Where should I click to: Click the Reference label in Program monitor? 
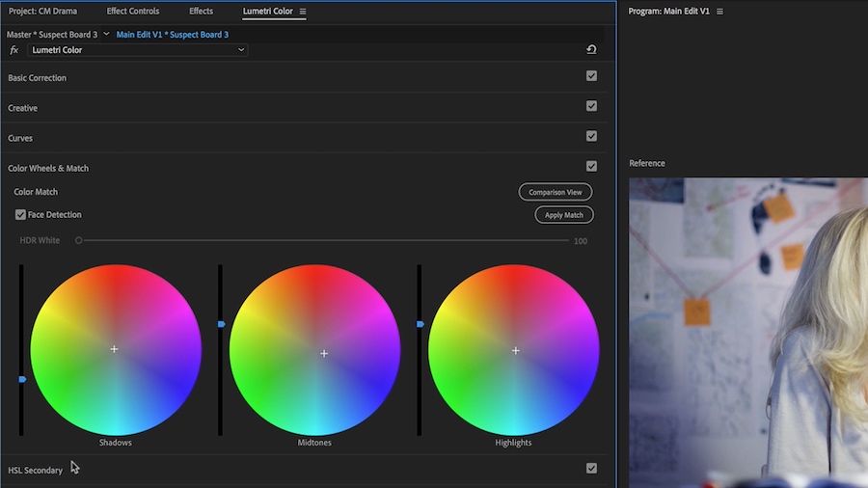(x=647, y=163)
